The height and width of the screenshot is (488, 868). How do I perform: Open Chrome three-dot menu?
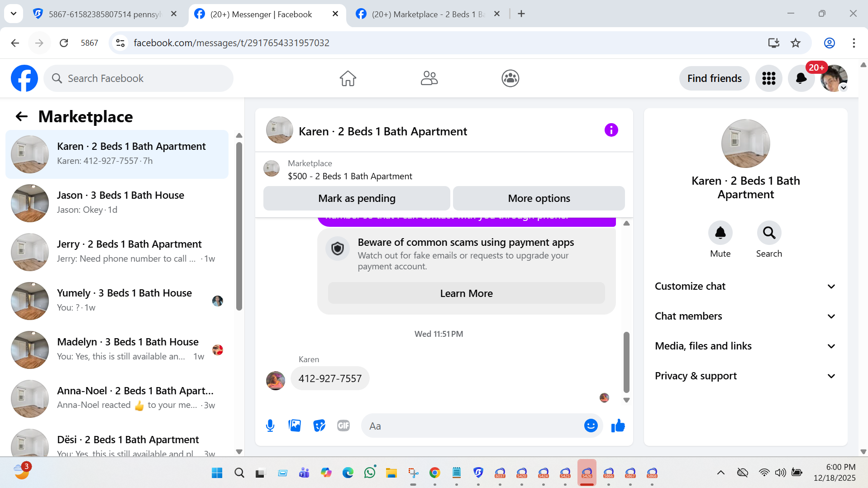[x=854, y=43]
